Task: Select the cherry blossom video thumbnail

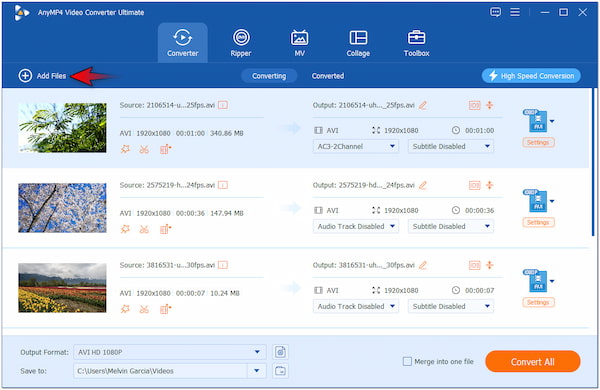Action: tap(62, 208)
